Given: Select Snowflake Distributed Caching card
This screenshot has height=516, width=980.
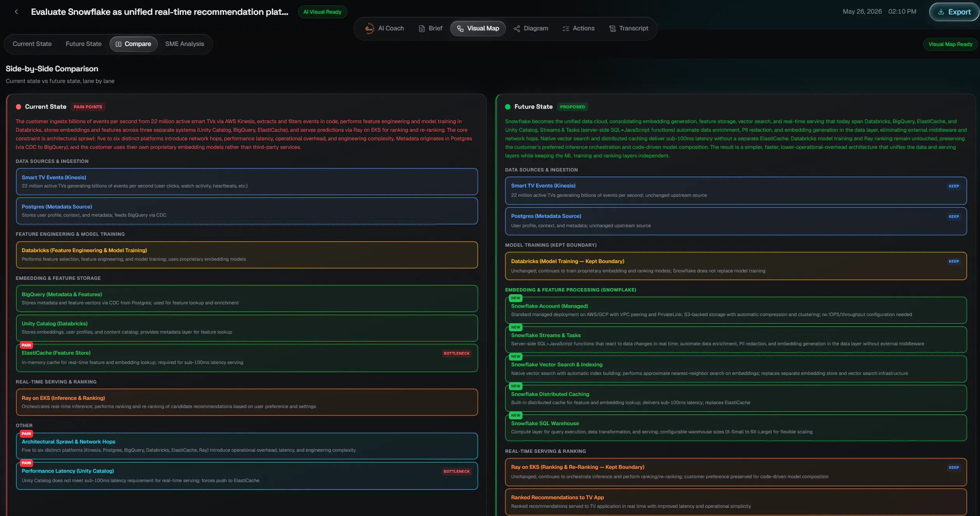Looking at the screenshot, I should 736,398.
